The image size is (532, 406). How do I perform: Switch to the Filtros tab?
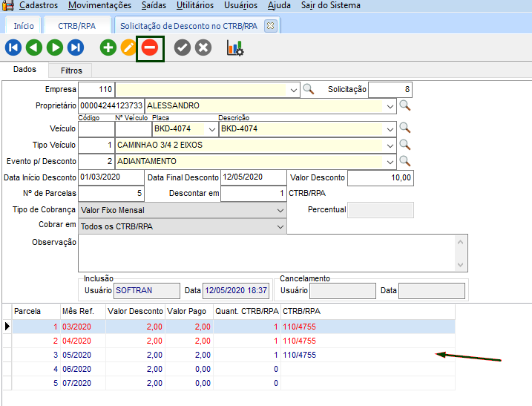[x=71, y=71]
